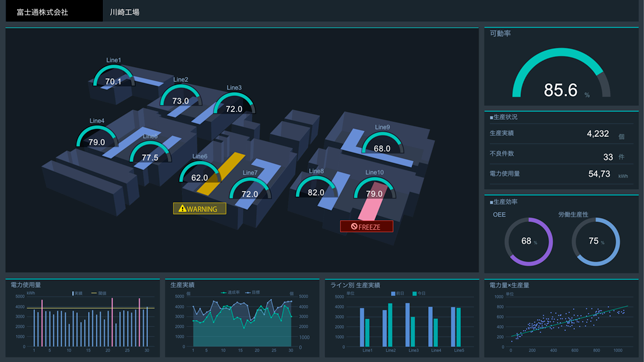Click the 電力使用量 value 54,73
The image size is (644, 362).
599,174
